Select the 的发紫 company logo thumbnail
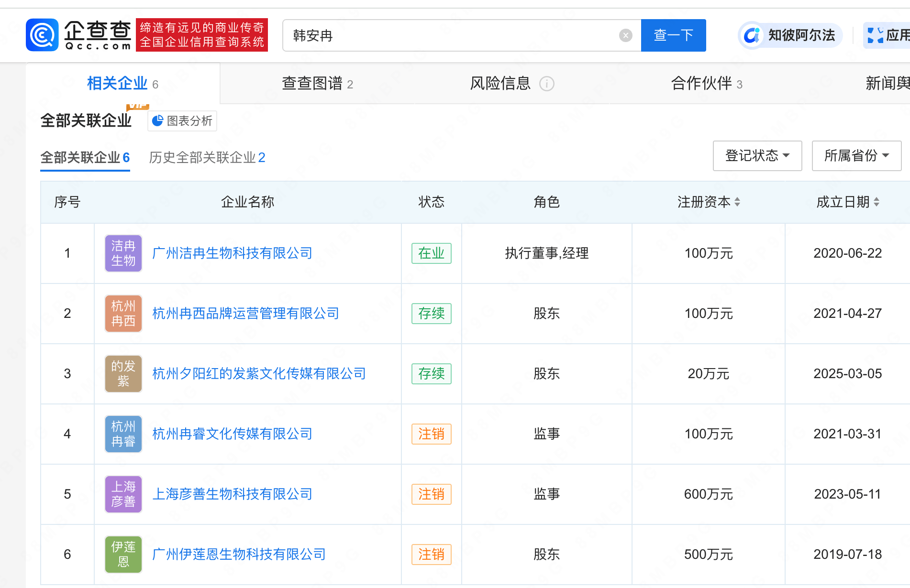 point(123,374)
